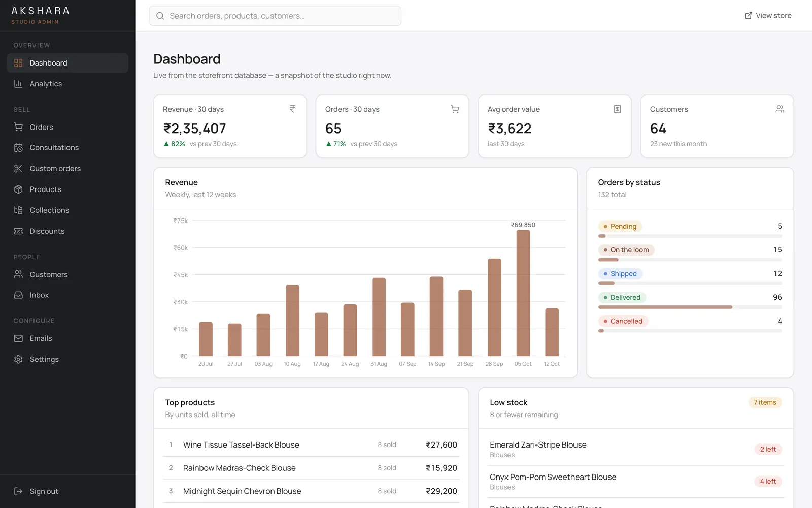Click the Customers people icon in sidebar
This screenshot has width=812, height=508.
pyautogui.click(x=18, y=274)
